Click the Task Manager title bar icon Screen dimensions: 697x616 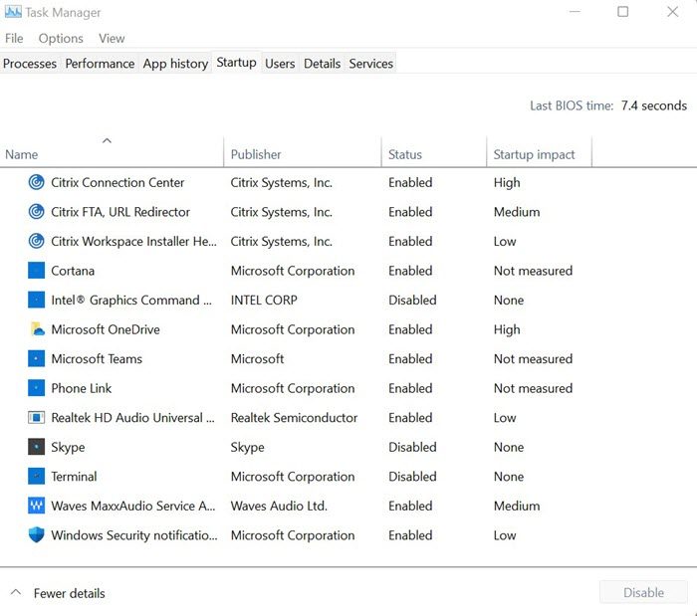[13, 12]
